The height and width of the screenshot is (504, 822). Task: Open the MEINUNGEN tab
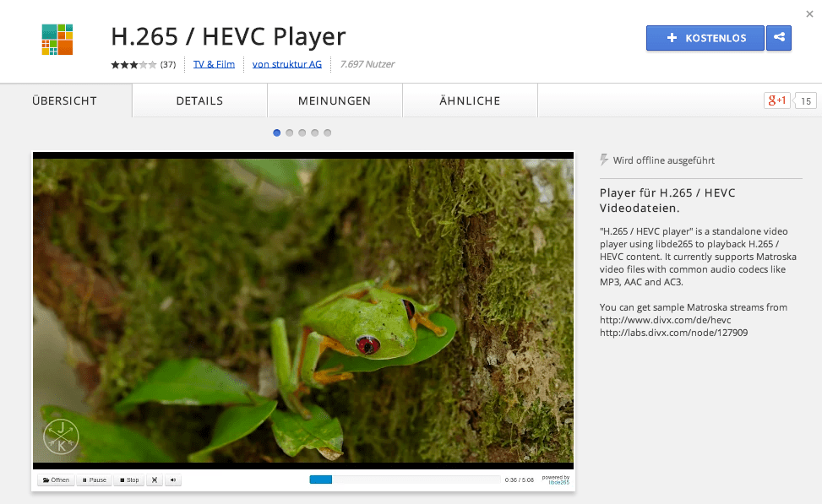[x=335, y=100]
